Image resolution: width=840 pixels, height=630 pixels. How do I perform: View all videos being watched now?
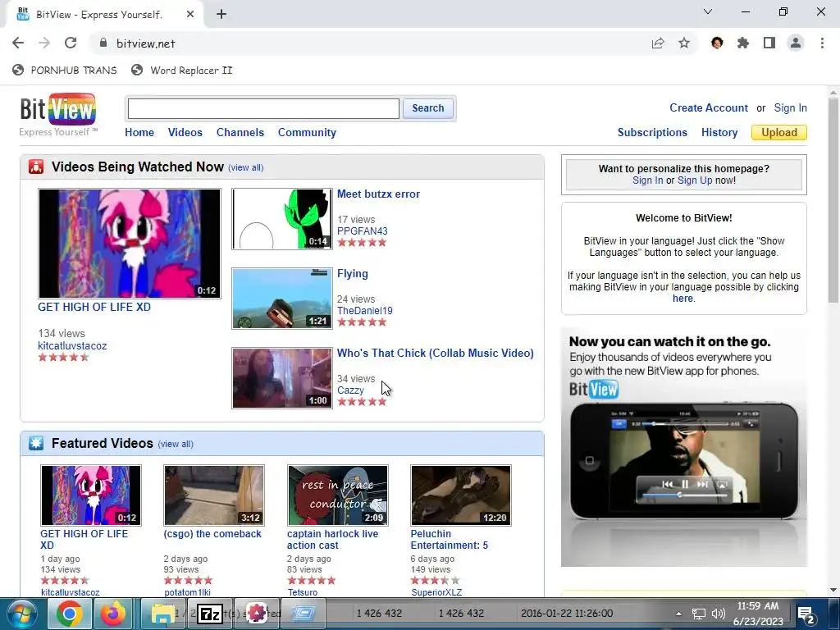point(246,167)
